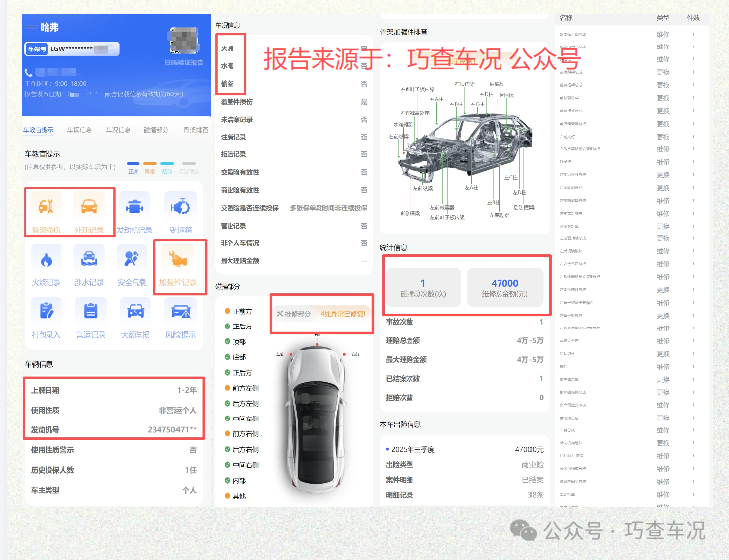Click the 火烧 row in 车况信息
The image size is (729, 560).
pyautogui.click(x=294, y=48)
